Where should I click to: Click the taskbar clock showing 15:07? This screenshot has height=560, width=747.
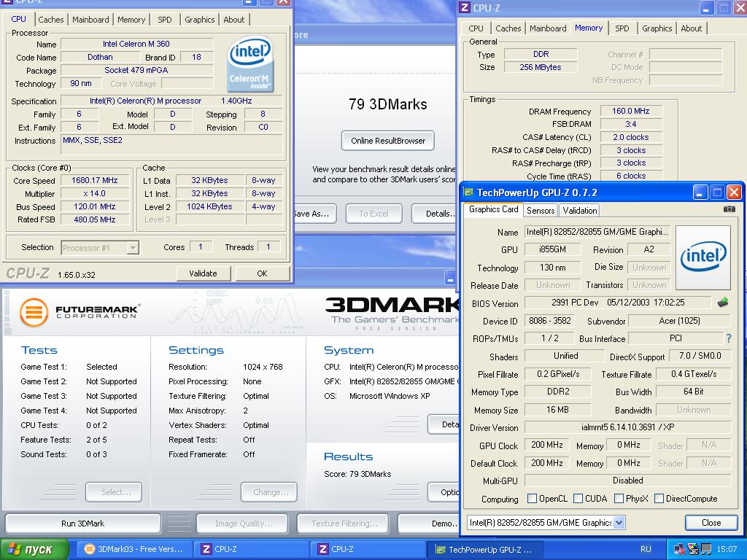tap(727, 549)
